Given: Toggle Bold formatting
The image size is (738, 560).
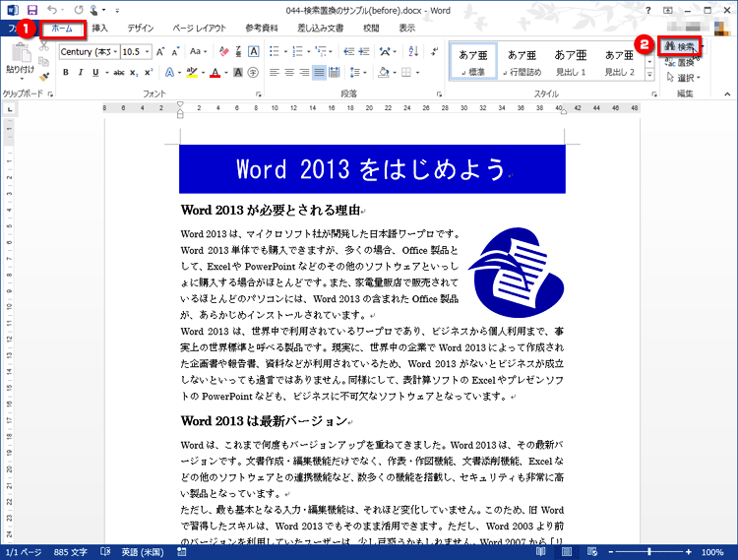Looking at the screenshot, I should (x=66, y=73).
